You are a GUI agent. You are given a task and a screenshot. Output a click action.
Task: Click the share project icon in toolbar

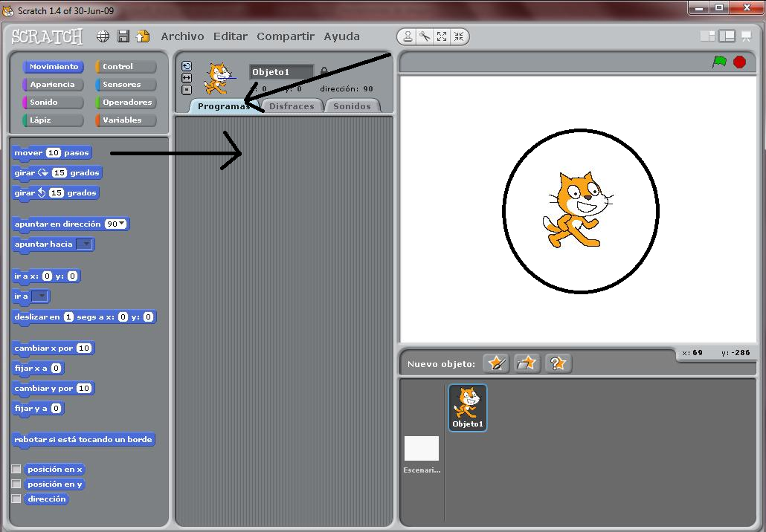click(143, 36)
